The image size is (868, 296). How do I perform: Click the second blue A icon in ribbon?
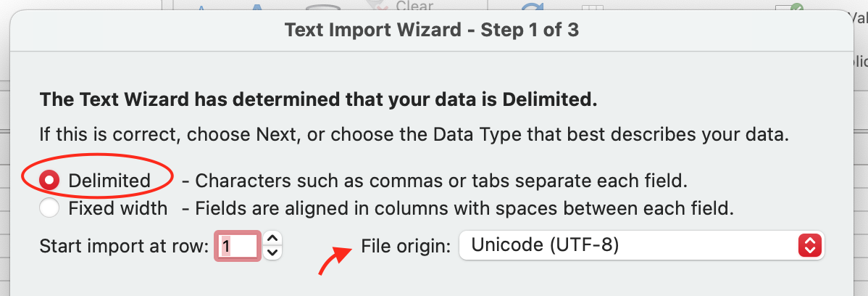[256, 7]
